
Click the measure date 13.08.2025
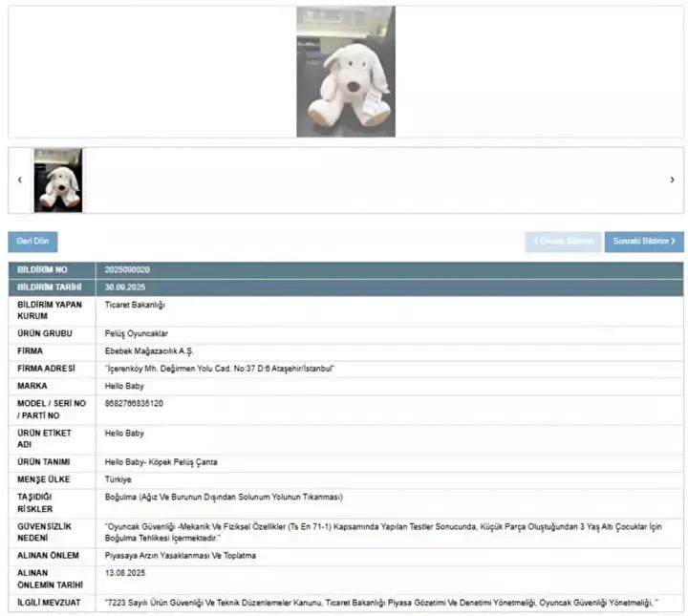(125, 573)
